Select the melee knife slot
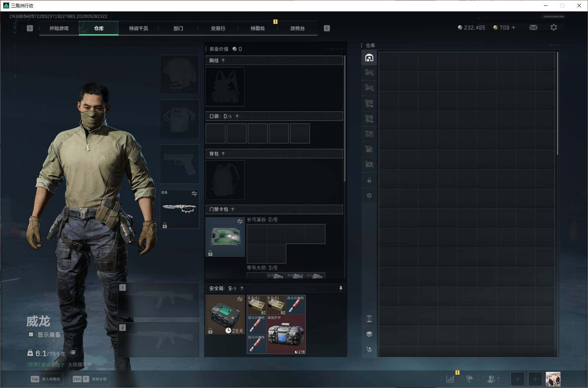 179,209
